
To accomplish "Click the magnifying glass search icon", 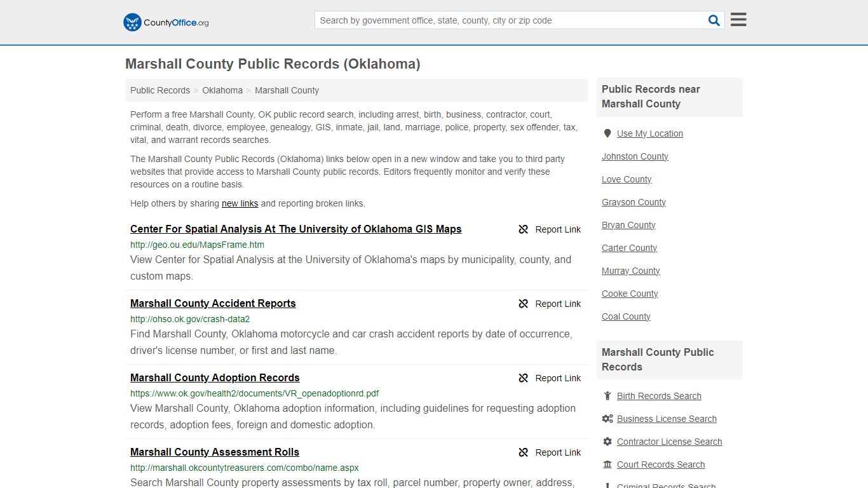I will 714,20.
